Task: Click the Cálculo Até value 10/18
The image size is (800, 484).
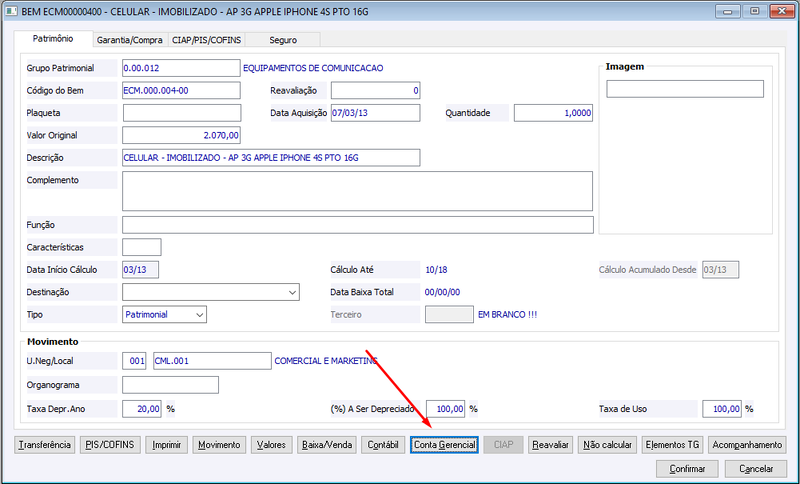Action: pos(436,270)
